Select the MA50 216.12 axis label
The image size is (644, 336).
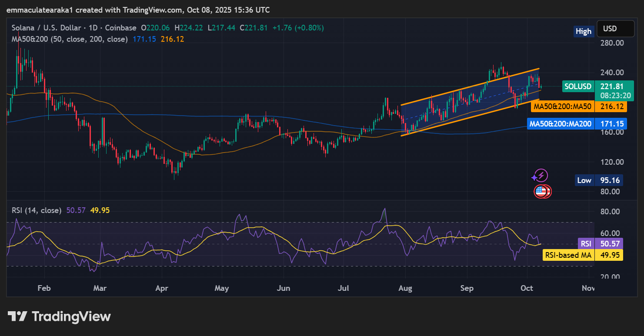pos(579,106)
